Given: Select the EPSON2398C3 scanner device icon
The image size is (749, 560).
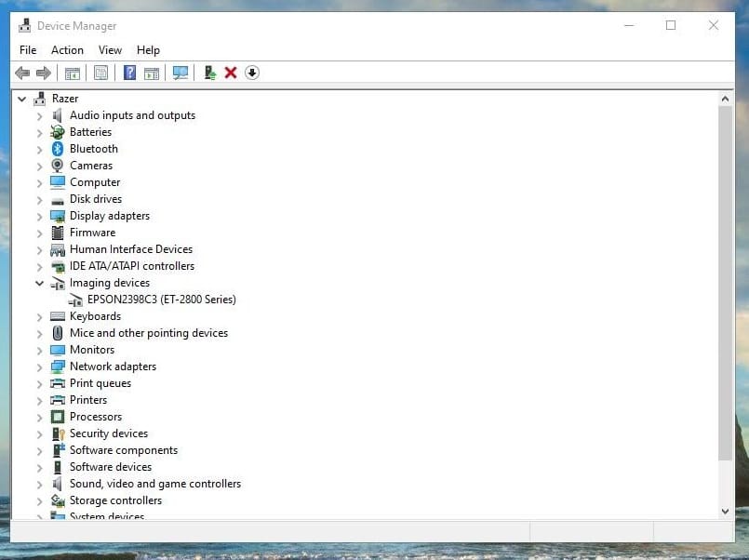Looking at the screenshot, I should (75, 300).
